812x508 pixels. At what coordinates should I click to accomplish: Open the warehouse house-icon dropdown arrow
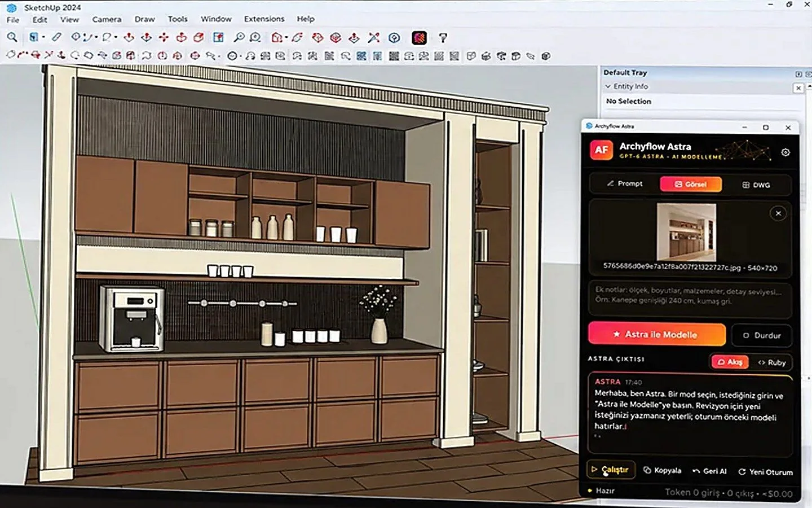[286, 38]
